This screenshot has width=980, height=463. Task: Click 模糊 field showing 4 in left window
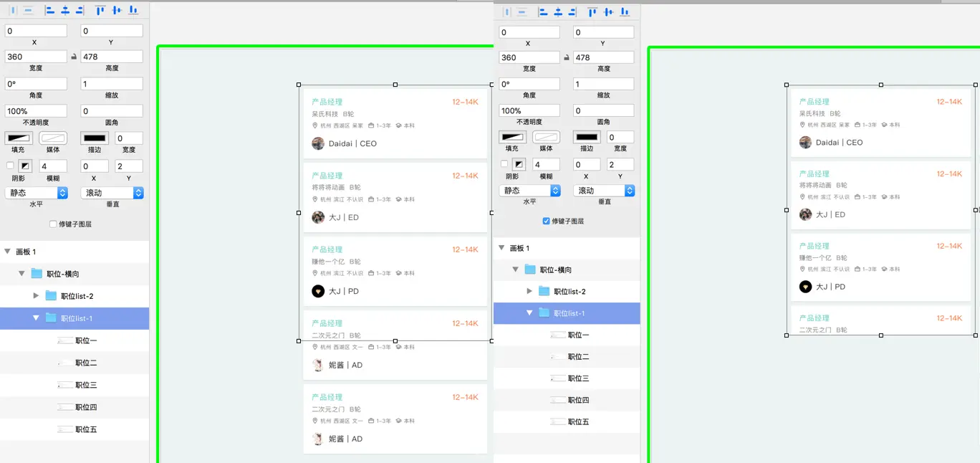(53, 166)
